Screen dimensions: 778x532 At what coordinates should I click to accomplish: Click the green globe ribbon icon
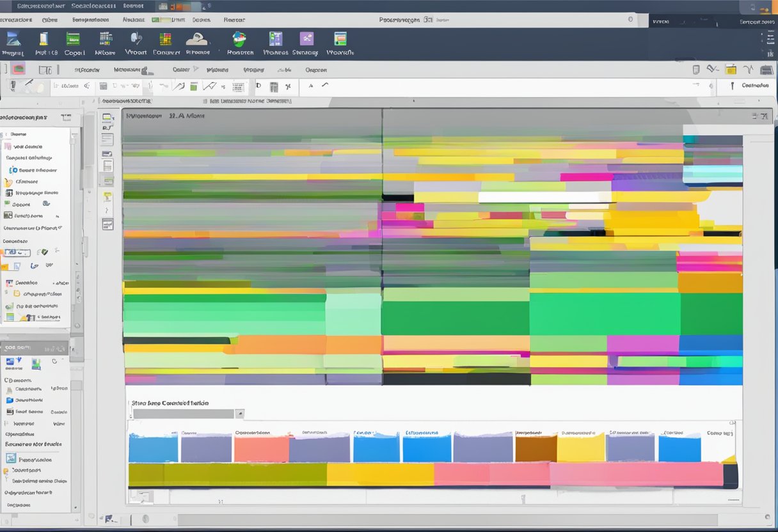coord(239,39)
